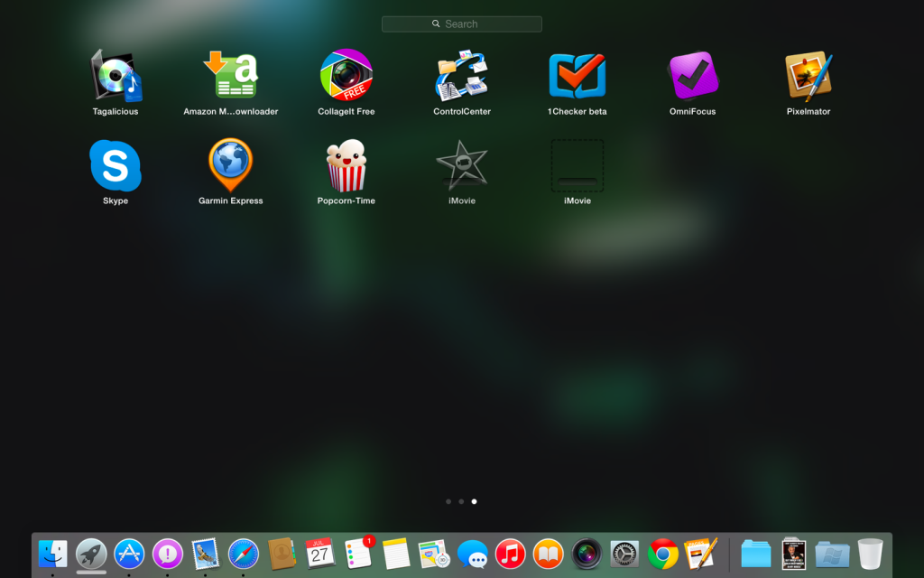The width and height of the screenshot is (924, 578).
Task: Open Garmin Express
Action: (230, 164)
